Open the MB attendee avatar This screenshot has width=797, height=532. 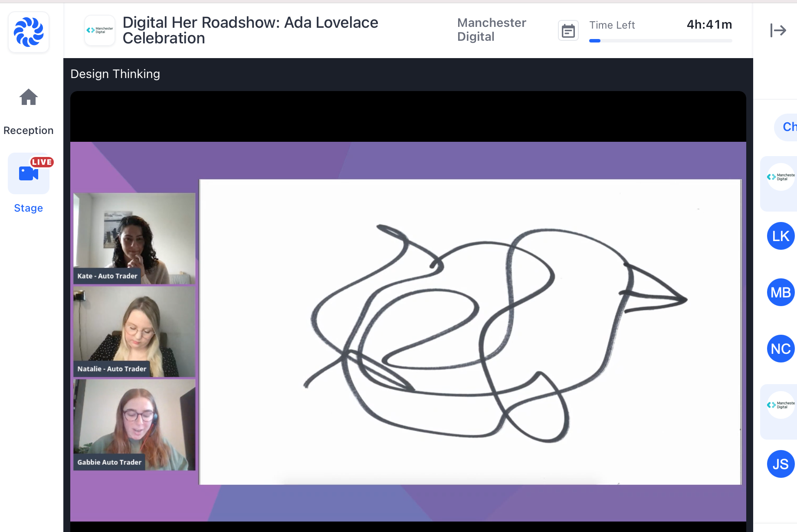click(x=781, y=292)
